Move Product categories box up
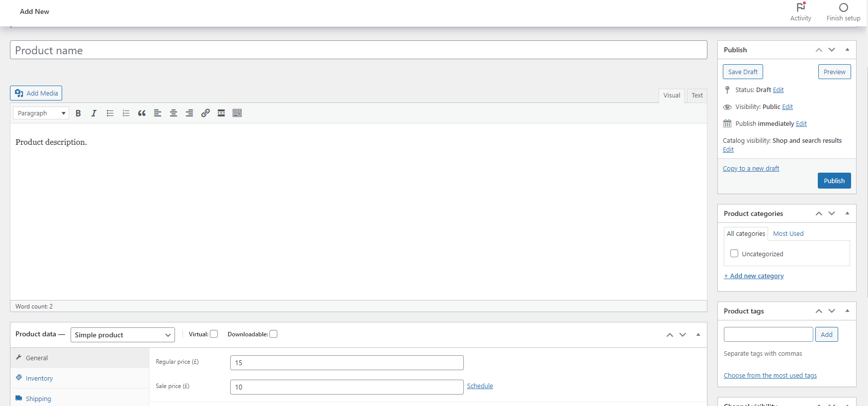The height and width of the screenshot is (406, 868). coord(819,213)
